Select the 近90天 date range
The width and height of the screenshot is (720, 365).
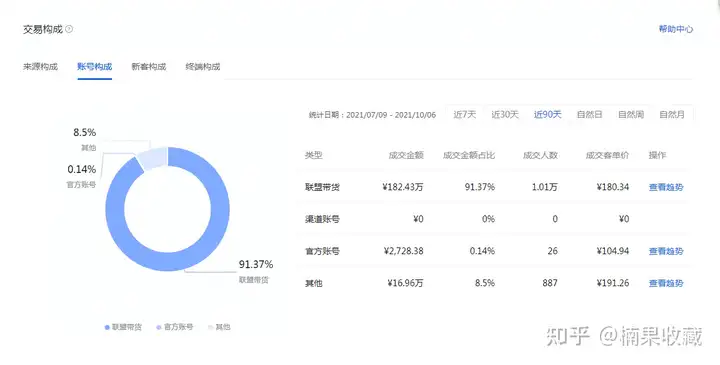pos(547,114)
